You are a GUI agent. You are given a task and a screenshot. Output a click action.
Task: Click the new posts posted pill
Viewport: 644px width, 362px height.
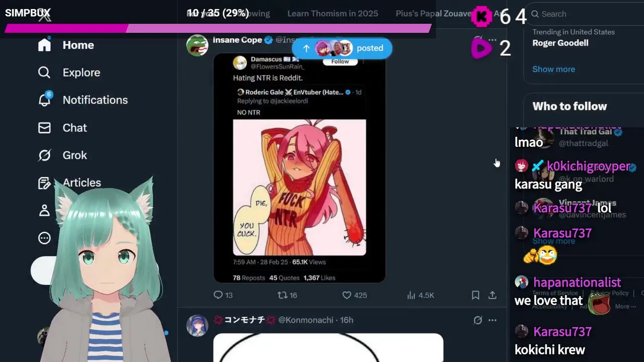tap(342, 48)
